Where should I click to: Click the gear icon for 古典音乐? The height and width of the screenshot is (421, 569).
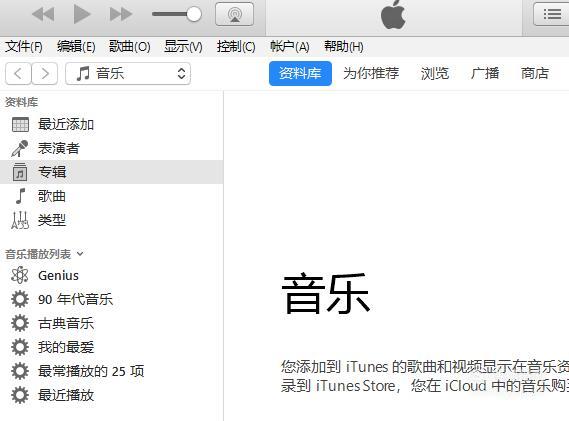(x=20, y=323)
